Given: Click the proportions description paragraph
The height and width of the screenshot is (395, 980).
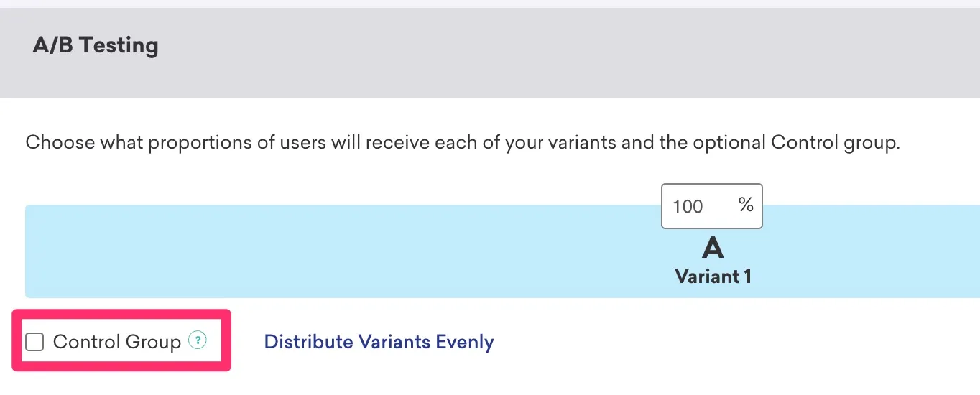Looking at the screenshot, I should (463, 142).
